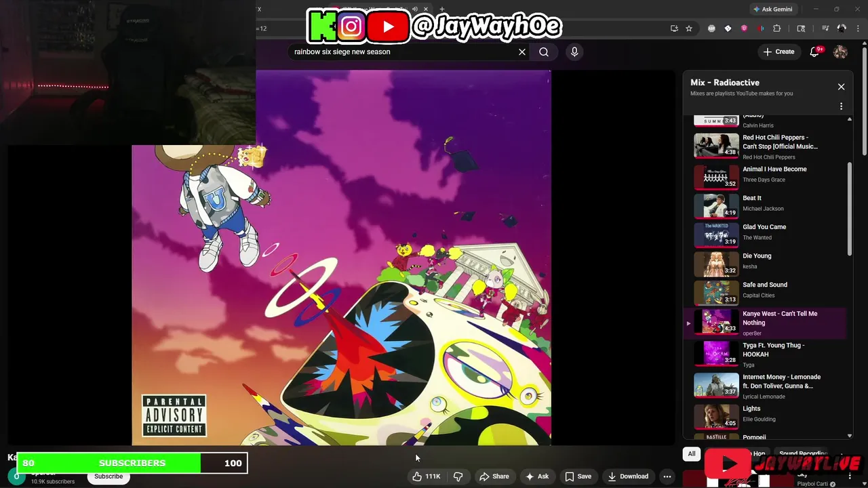Screen dimensions: 868x488
Task: Click the white tag extension icon
Action: click(x=728, y=28)
